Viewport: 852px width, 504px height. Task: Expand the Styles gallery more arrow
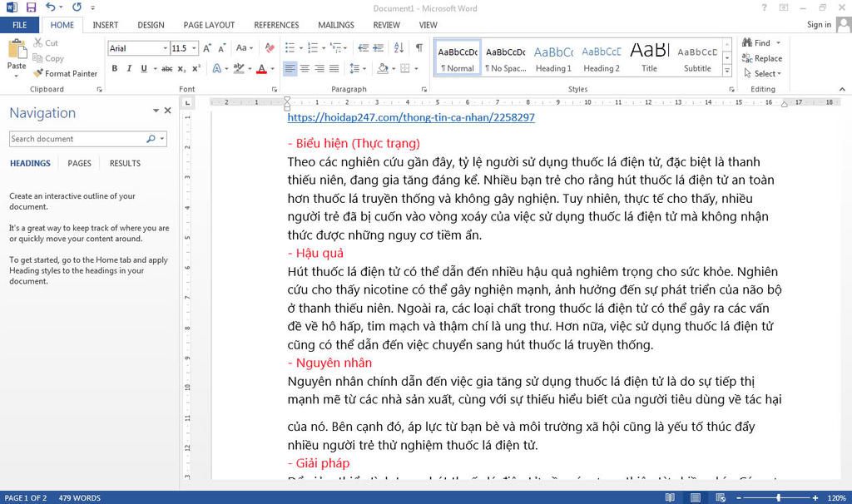[x=727, y=72]
